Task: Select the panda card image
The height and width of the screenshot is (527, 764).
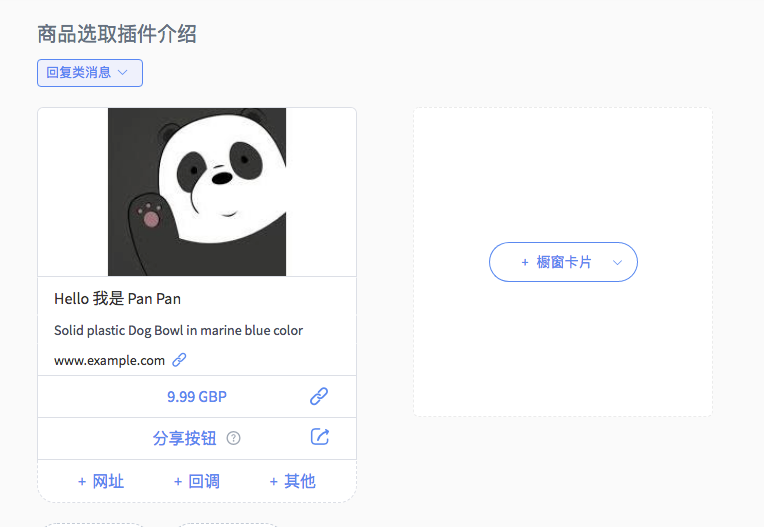Action: [x=197, y=192]
